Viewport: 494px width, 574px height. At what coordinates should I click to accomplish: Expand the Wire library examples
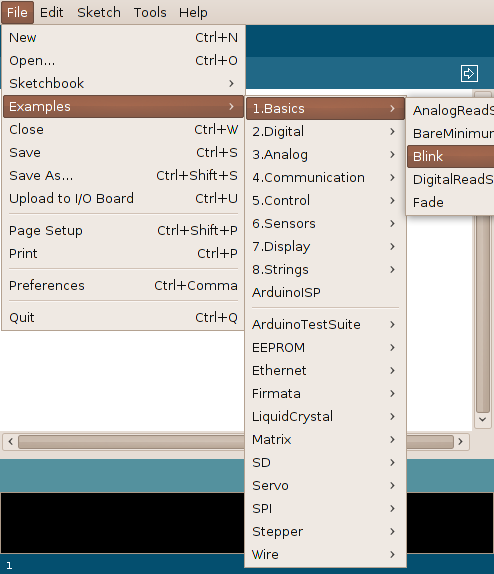(325, 555)
